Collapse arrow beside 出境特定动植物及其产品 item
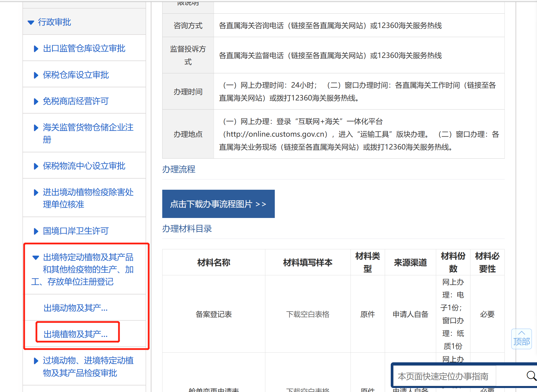537x392 pixels. tap(36, 258)
